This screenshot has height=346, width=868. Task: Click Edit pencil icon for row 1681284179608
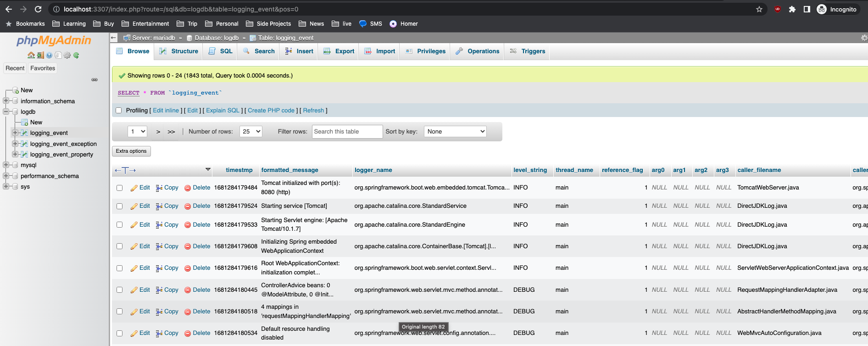pyautogui.click(x=134, y=246)
